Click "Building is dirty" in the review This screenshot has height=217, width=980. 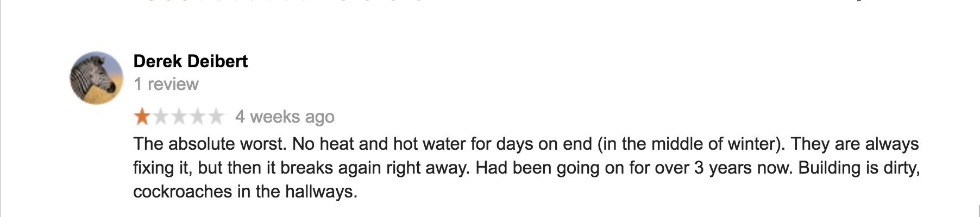click(858, 168)
